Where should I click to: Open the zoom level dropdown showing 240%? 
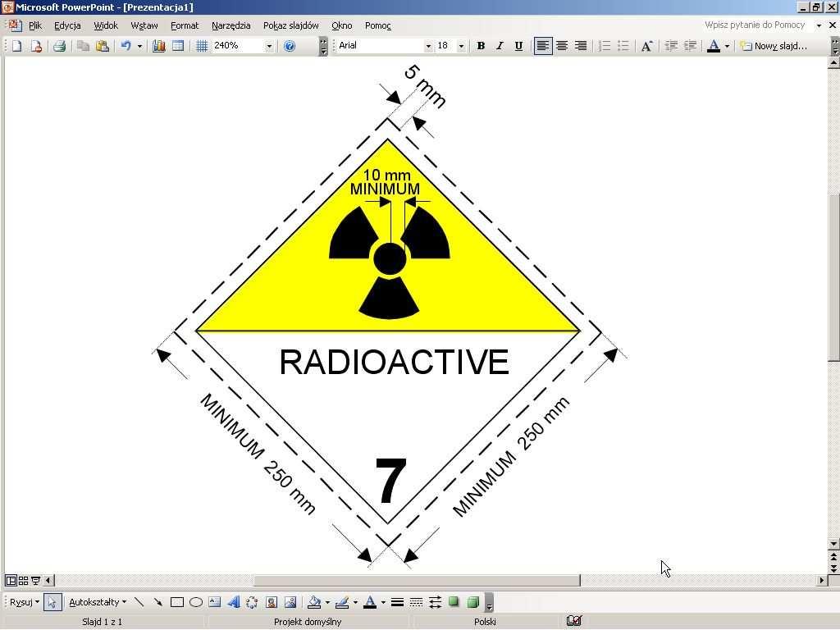269,46
